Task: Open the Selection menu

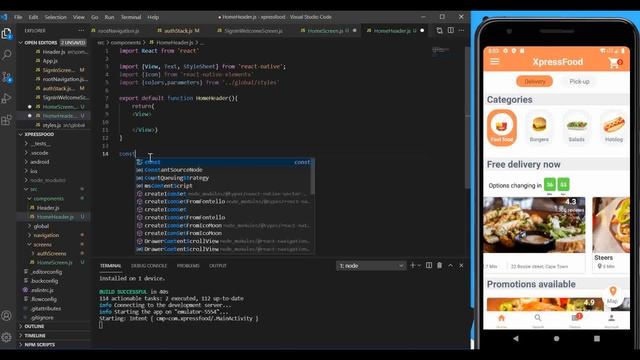Action: pos(56,17)
